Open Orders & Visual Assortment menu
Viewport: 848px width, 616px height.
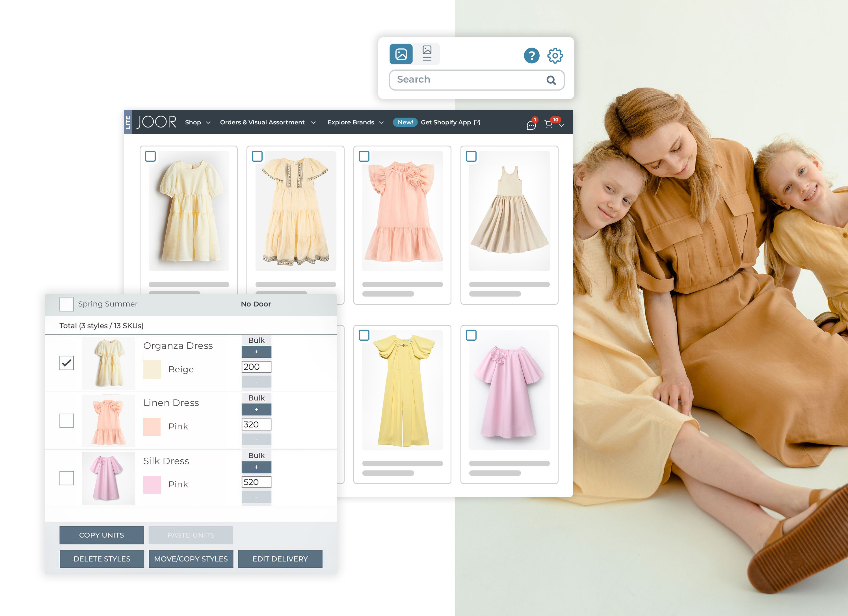[262, 122]
